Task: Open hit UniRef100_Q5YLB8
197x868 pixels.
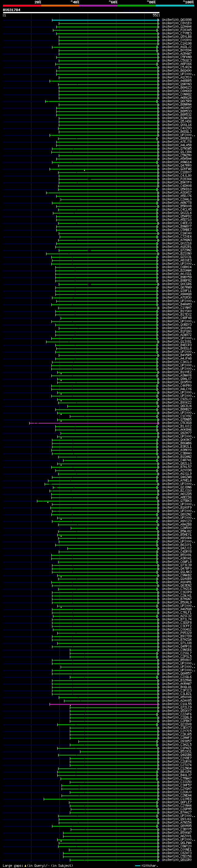Action: [x=177, y=37]
